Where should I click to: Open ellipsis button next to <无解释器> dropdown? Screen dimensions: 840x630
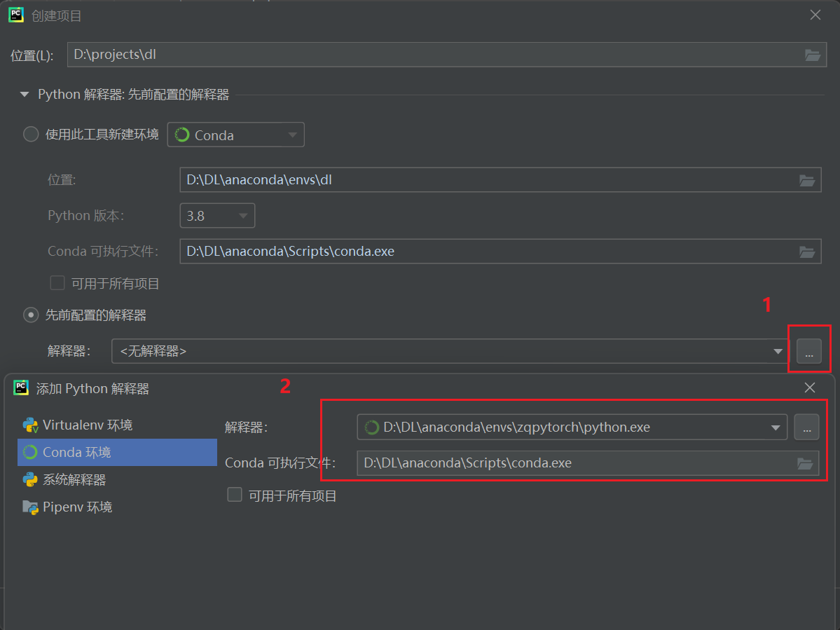[x=809, y=351]
